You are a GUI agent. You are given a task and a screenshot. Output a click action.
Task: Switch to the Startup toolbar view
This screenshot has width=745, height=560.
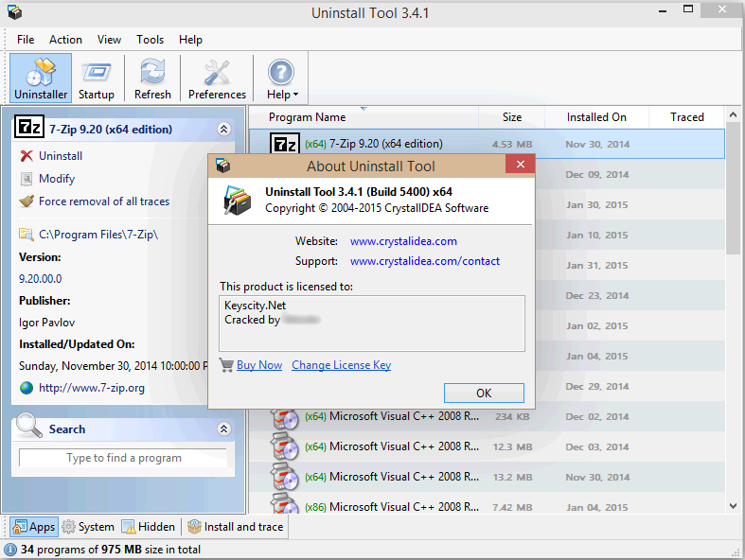97,78
